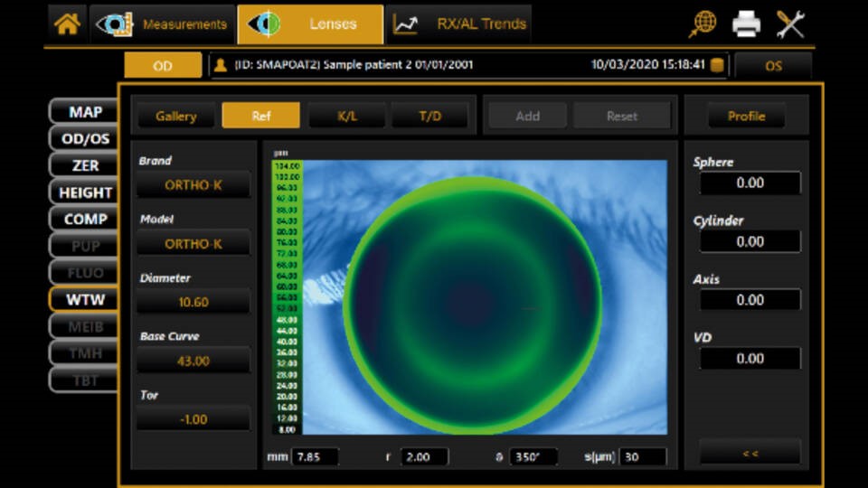The image size is (868, 488).
Task: Open the tools settings icon
Action: [790, 24]
